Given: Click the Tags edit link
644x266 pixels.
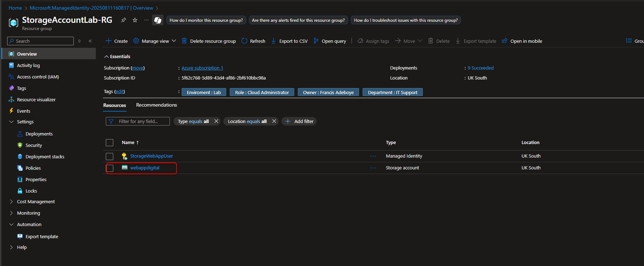Looking at the screenshot, I should pos(120,92).
